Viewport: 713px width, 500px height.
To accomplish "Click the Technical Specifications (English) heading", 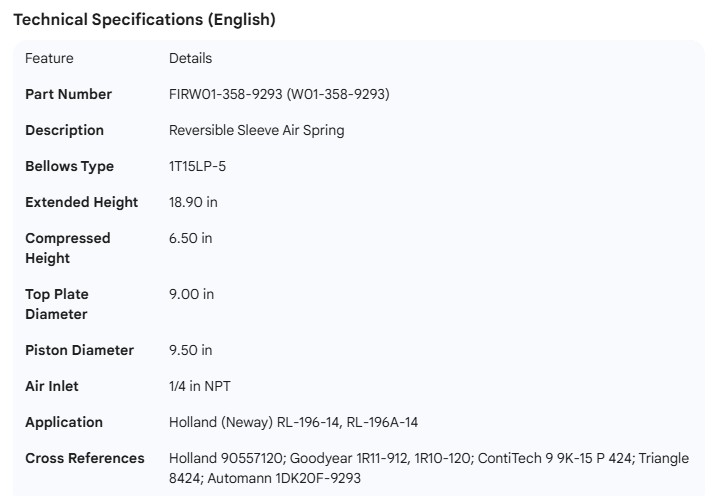I will click(144, 19).
